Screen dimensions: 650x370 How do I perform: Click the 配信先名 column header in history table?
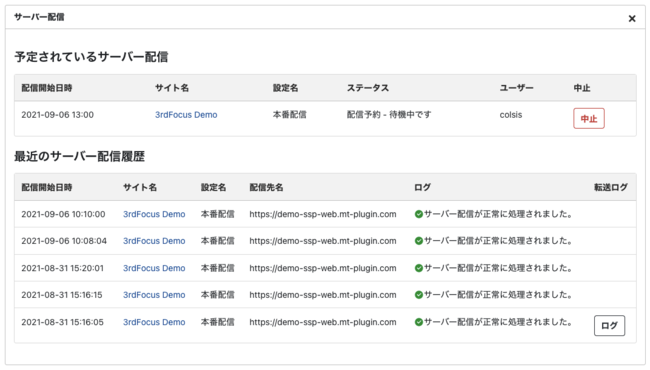click(x=267, y=187)
